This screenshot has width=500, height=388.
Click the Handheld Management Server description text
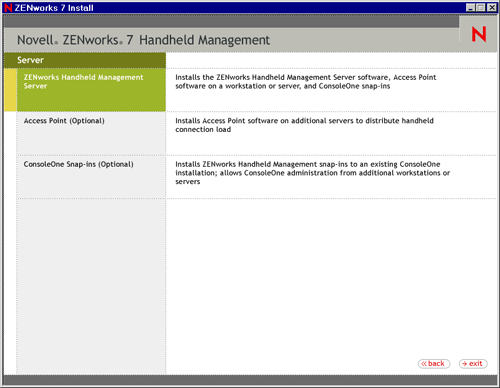[x=306, y=82]
